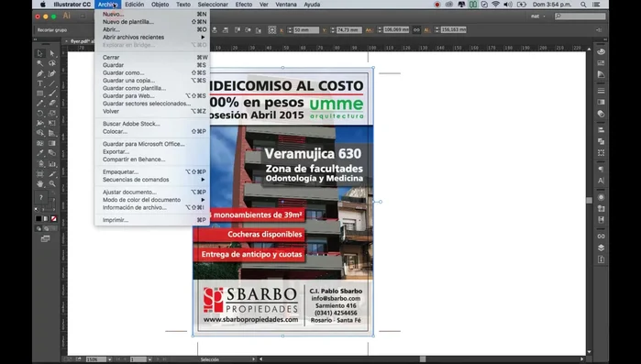Click the Y value field 24,73 mm
This screenshot has height=364, width=641.
point(348,30)
